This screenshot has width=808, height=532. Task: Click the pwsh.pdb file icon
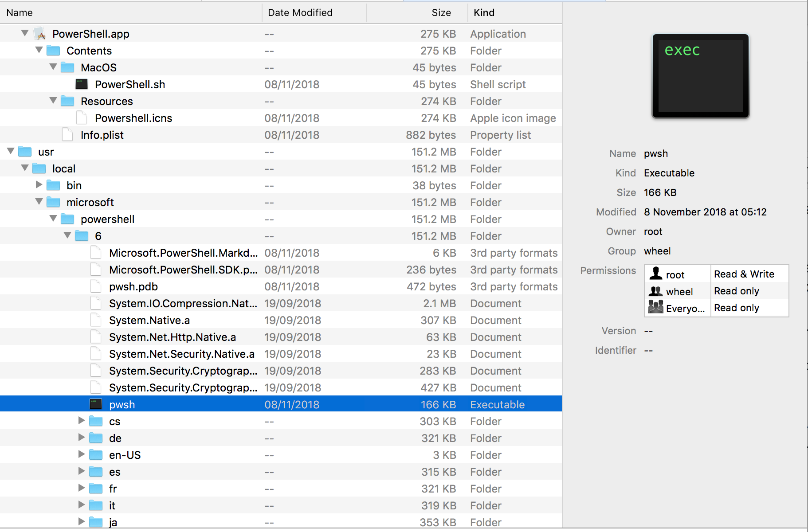point(96,286)
